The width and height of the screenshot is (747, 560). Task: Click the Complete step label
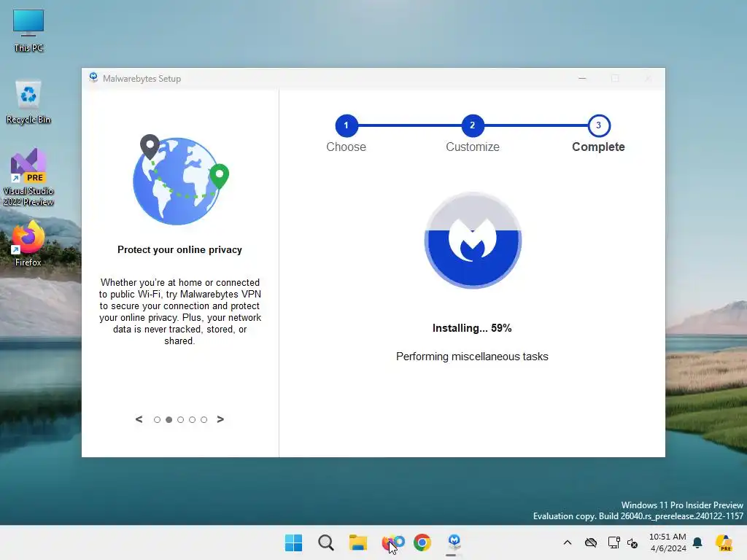pos(598,147)
